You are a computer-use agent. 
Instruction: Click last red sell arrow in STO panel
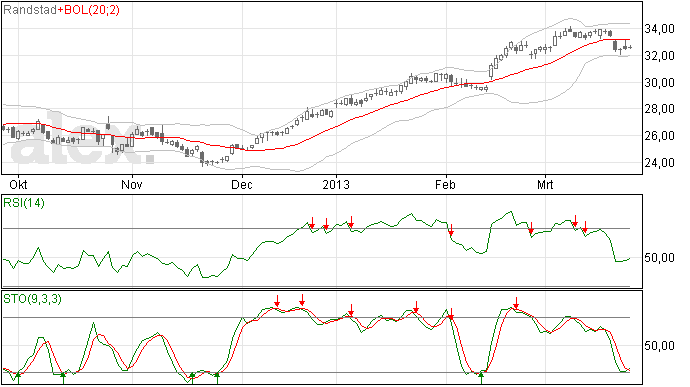tap(516, 303)
